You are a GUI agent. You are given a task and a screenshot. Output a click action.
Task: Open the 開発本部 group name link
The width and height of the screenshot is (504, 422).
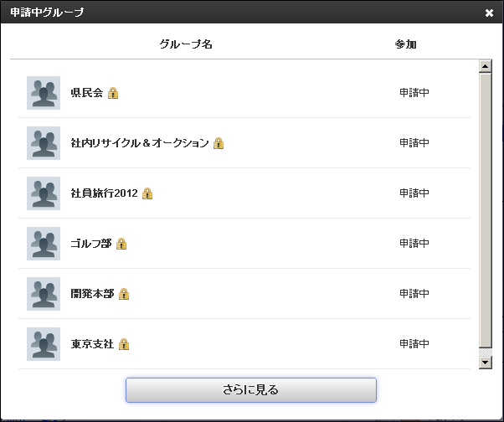(x=92, y=293)
